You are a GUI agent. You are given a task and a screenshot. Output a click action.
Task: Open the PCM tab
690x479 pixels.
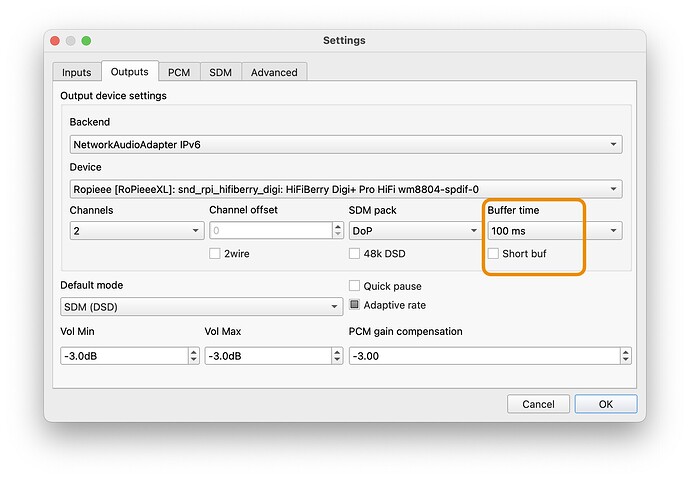(x=179, y=72)
